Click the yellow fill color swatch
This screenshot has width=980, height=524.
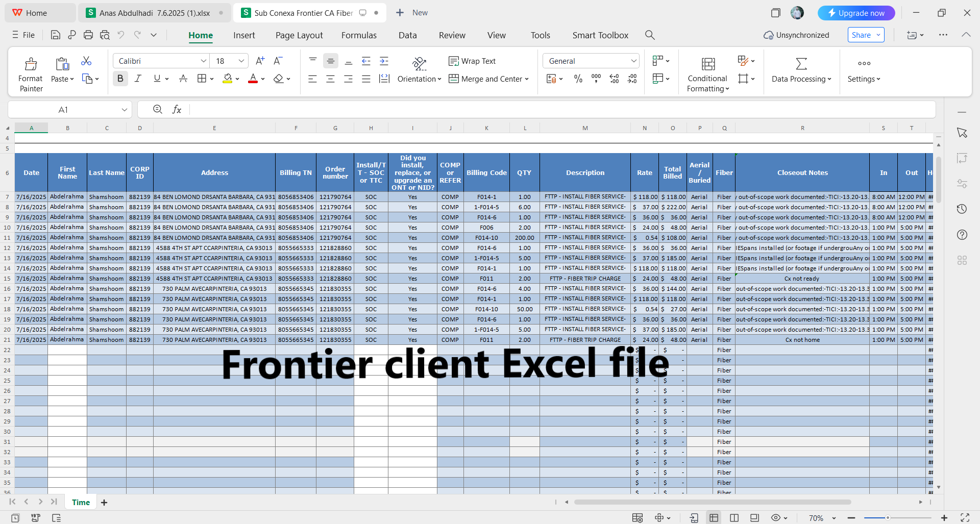228,79
